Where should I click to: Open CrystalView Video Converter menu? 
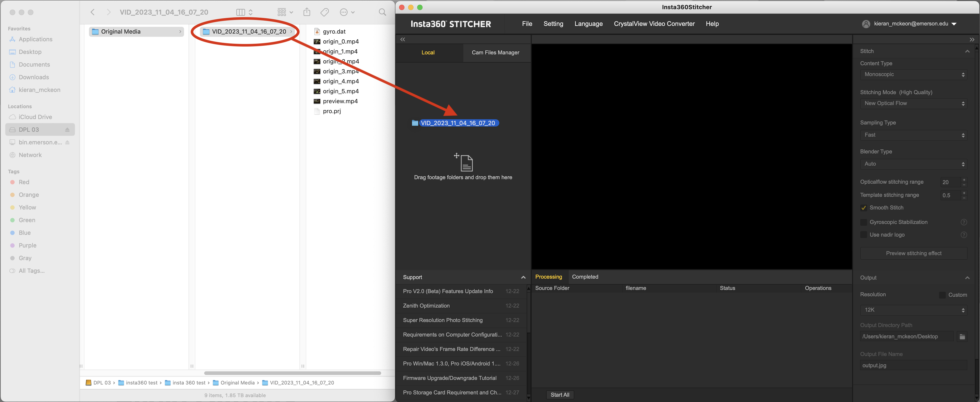pos(654,24)
